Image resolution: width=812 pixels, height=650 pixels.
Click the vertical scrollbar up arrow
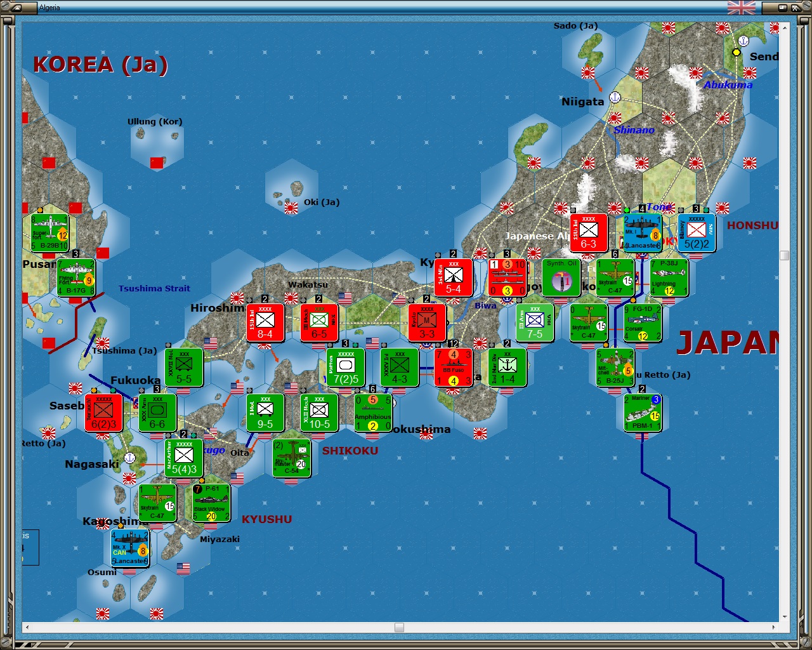pos(785,27)
